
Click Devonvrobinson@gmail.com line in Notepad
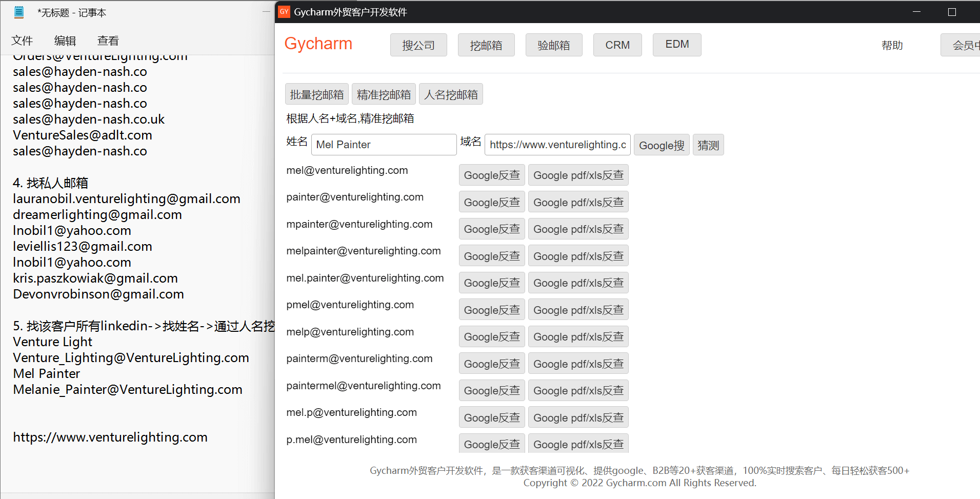(98, 294)
